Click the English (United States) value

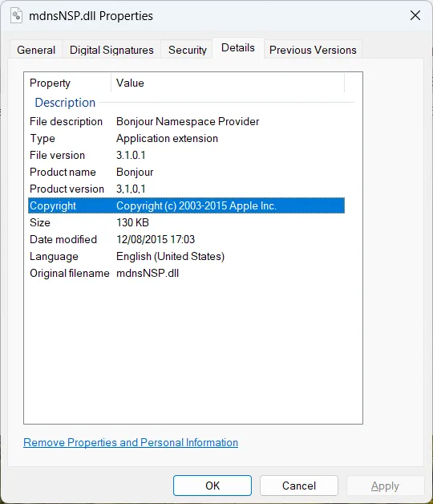[x=170, y=257]
